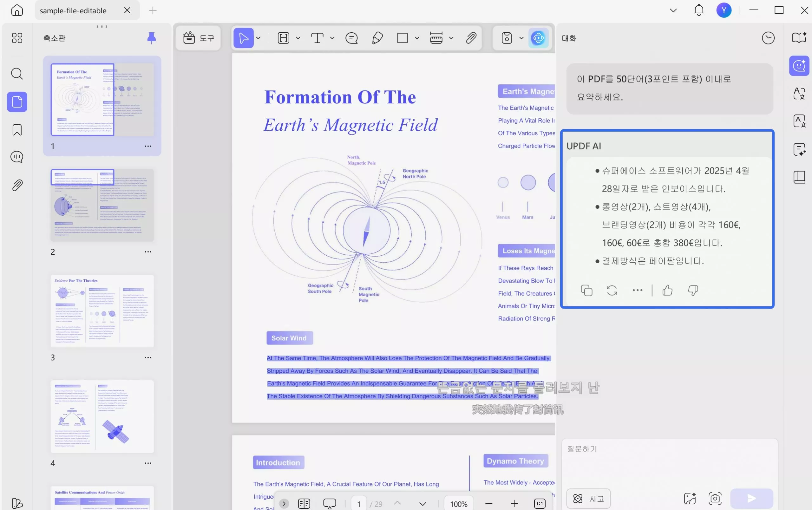Select page 3 thumbnail

tap(102, 311)
